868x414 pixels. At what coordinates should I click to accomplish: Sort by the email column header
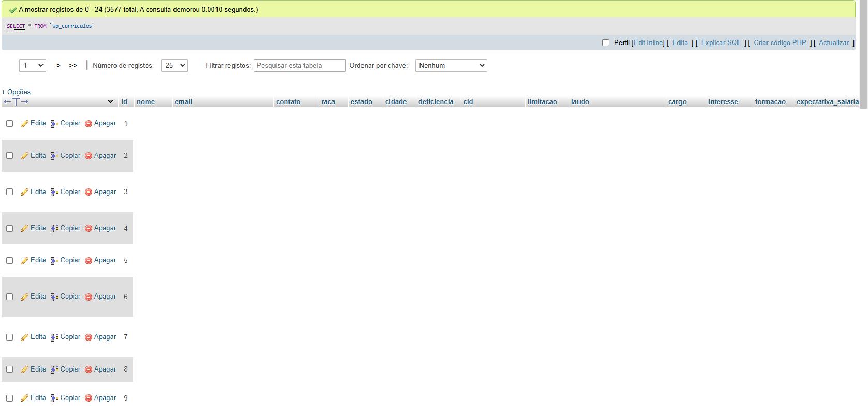(183, 101)
